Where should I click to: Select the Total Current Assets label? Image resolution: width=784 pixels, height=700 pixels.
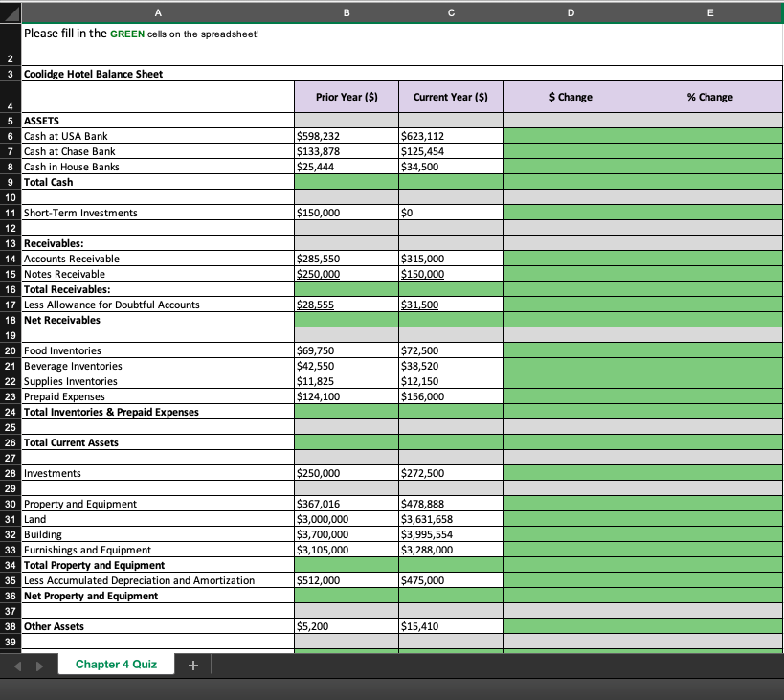[158, 442]
